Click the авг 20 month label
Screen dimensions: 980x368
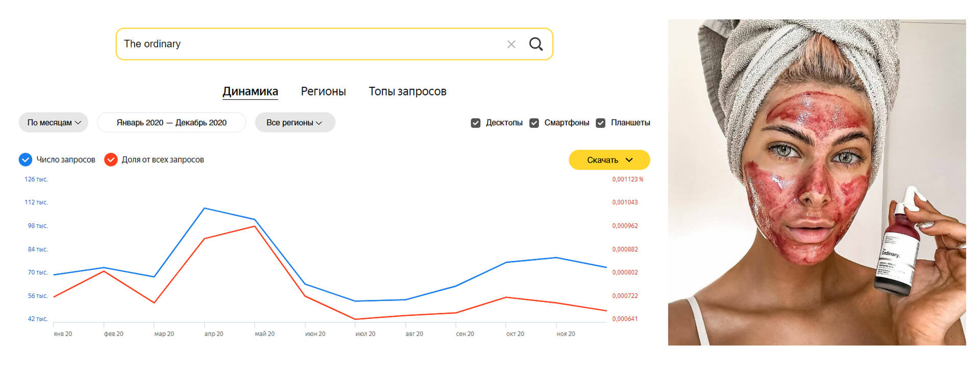coord(414,334)
